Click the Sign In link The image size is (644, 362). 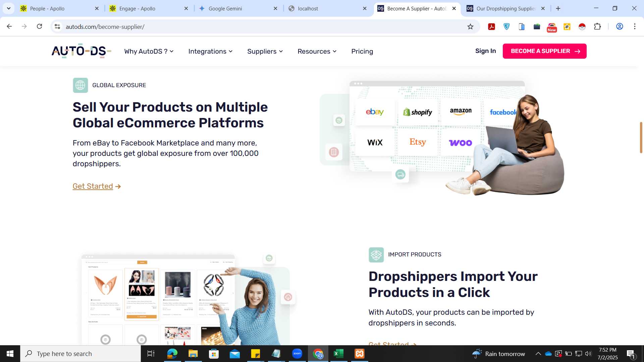pyautogui.click(x=485, y=51)
